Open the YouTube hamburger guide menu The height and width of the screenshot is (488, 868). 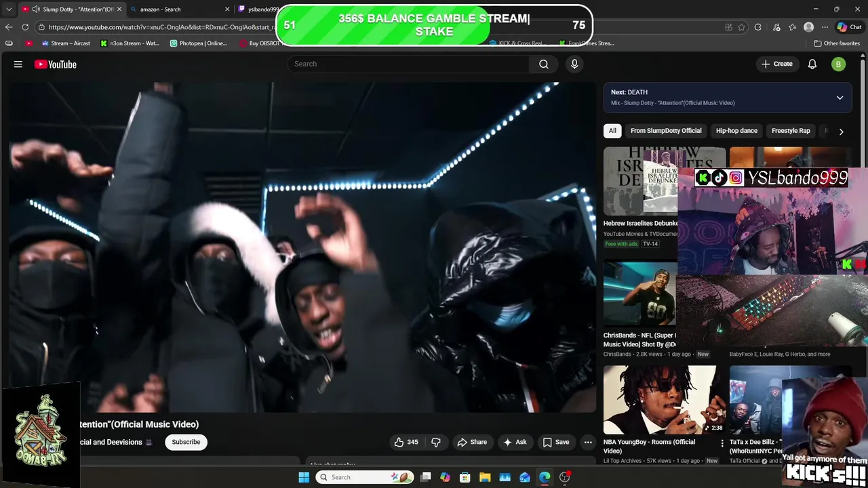tap(18, 64)
